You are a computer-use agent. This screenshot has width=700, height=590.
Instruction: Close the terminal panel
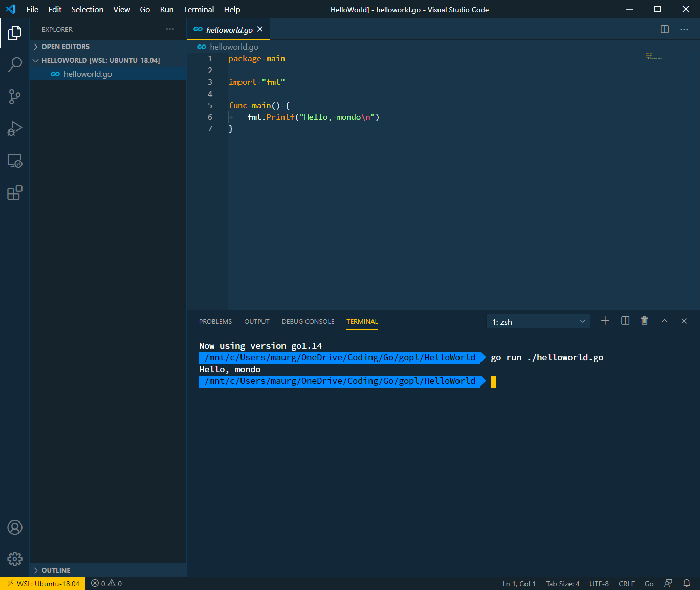coord(684,321)
